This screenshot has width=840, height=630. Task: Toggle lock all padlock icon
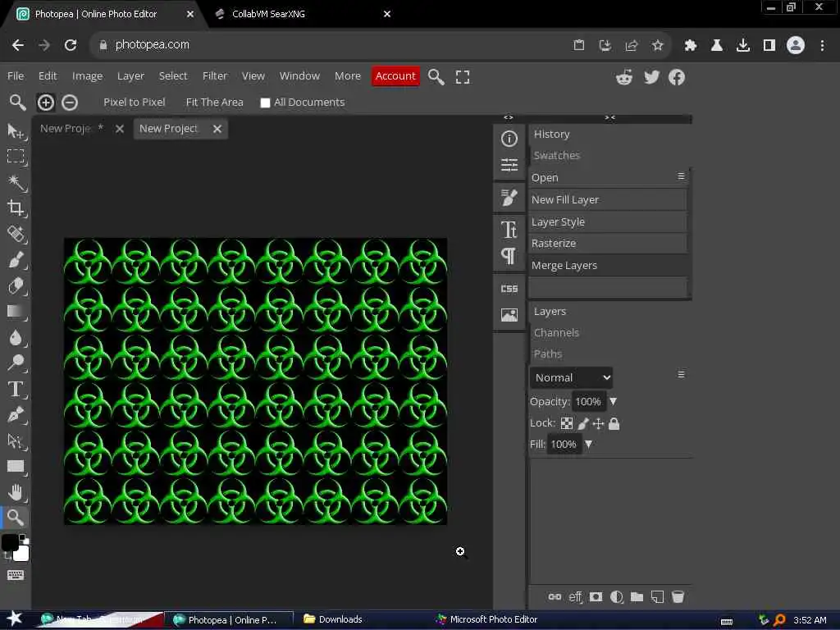614,424
